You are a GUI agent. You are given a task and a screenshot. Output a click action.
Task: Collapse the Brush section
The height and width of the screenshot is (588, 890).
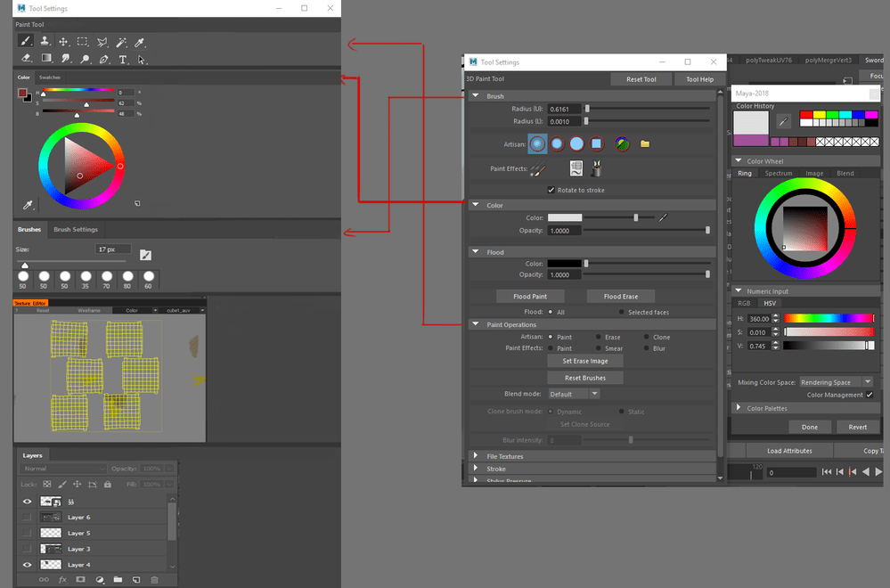476,96
